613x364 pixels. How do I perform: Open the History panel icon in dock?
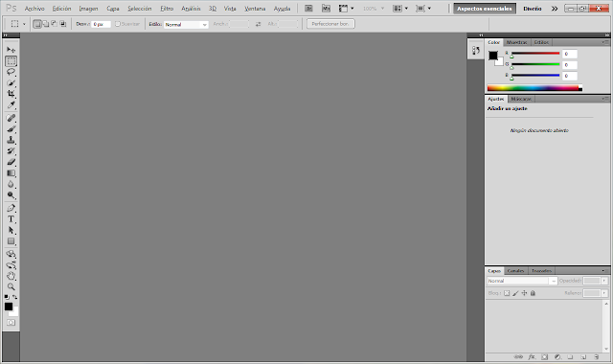tap(476, 50)
